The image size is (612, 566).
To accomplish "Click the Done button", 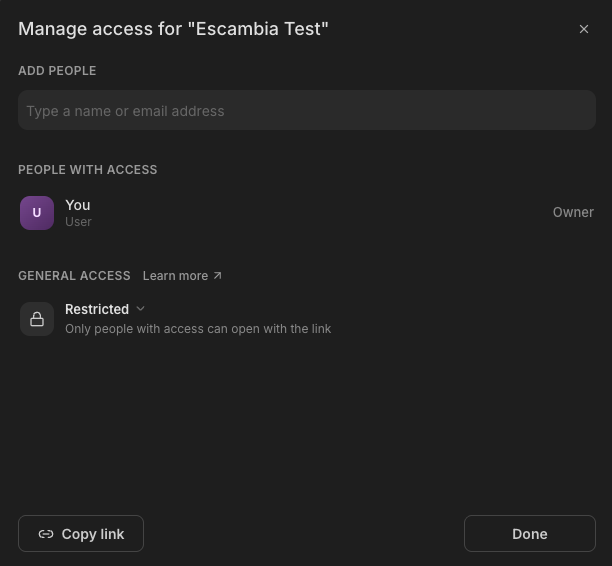I will (x=530, y=533).
